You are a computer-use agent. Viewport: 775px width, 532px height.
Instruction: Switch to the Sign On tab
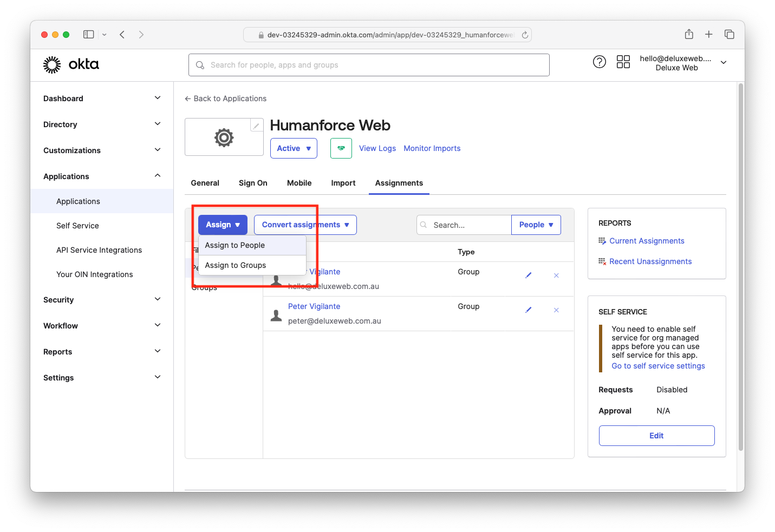coord(253,183)
